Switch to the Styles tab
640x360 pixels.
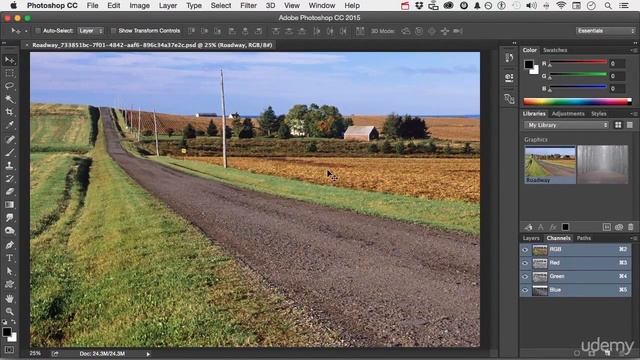[x=599, y=113]
